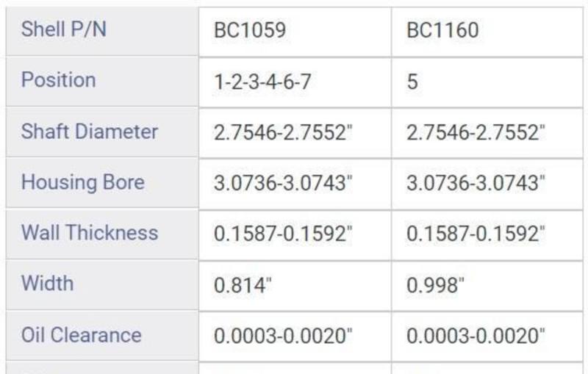Viewport: 588px width, 374px height.
Task: Select BC1160 housing bore value cell
Action: 476,183
